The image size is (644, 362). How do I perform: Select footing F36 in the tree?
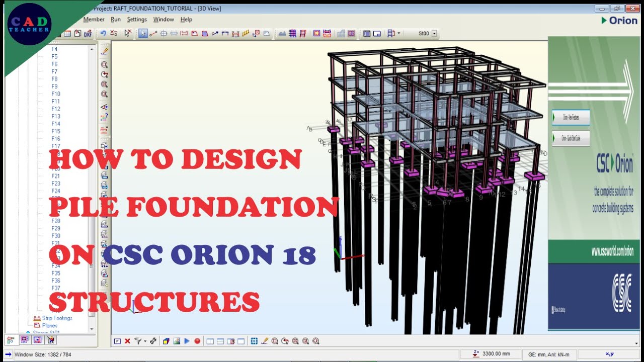pyautogui.click(x=55, y=281)
